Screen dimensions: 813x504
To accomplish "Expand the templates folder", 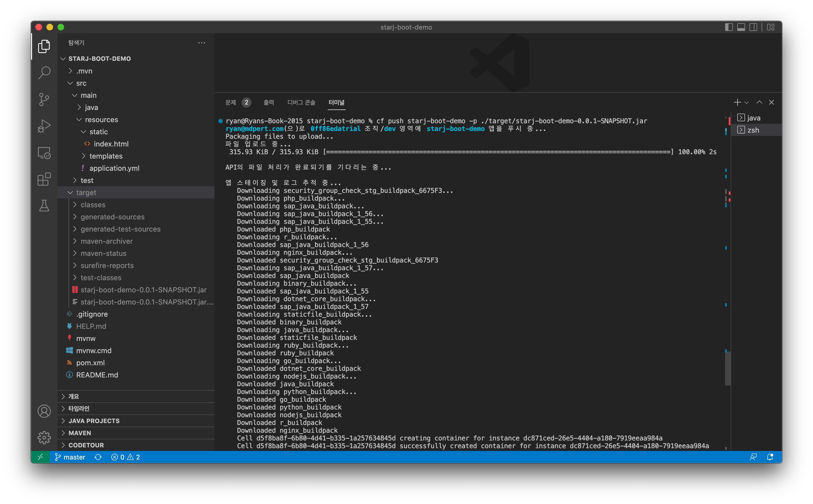I will 105,156.
